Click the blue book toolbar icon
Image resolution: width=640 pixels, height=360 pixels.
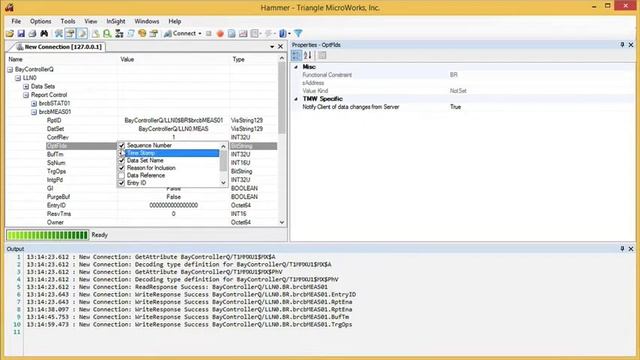[x=282, y=33]
